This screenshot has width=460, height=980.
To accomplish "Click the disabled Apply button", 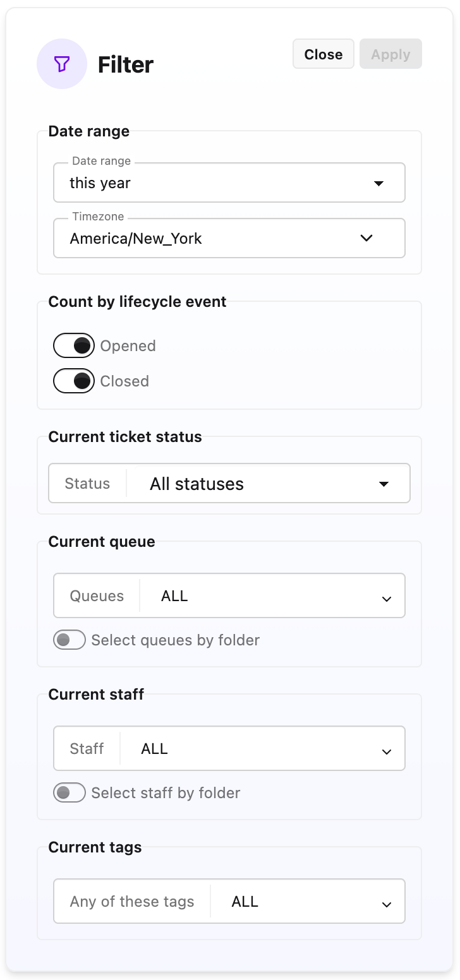I will 390,54.
